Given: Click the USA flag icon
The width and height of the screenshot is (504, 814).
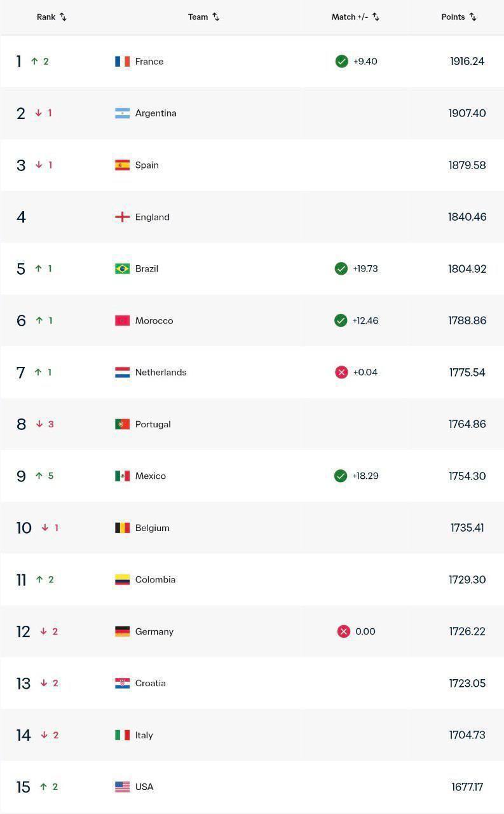Looking at the screenshot, I should coord(122,787).
